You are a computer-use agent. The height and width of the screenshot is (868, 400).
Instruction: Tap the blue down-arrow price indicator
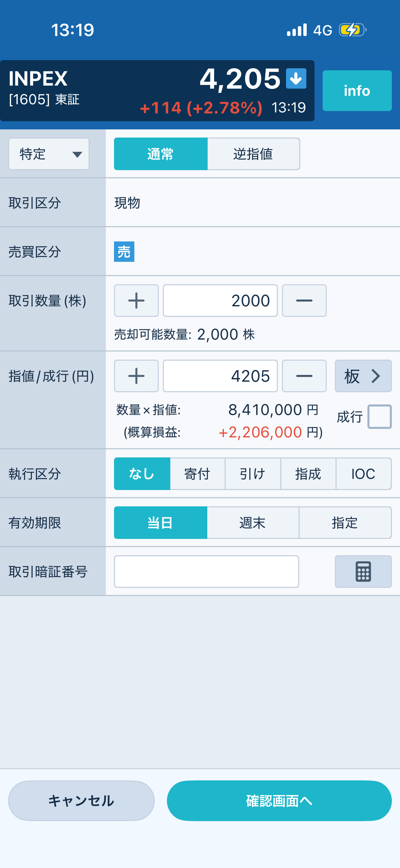click(x=296, y=78)
